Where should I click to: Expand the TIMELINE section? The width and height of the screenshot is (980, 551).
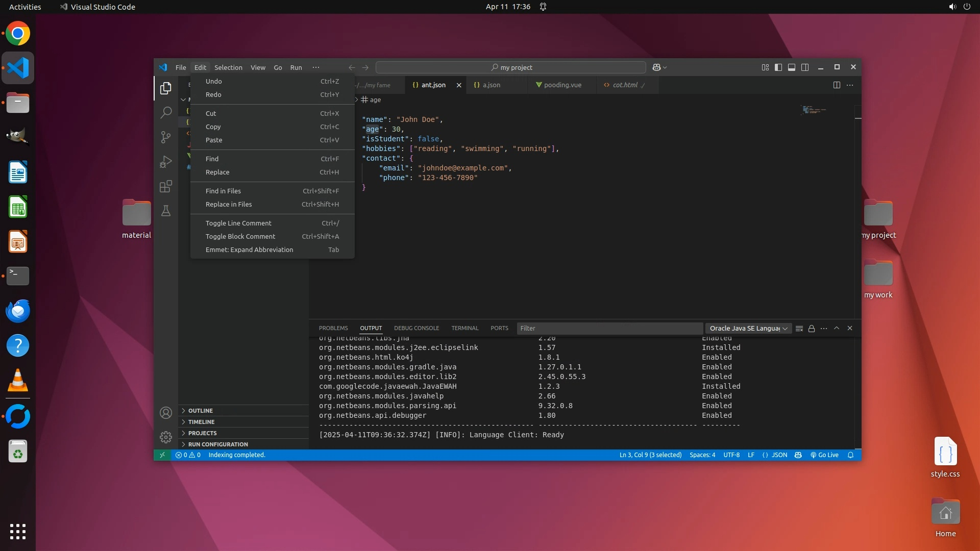click(x=201, y=422)
